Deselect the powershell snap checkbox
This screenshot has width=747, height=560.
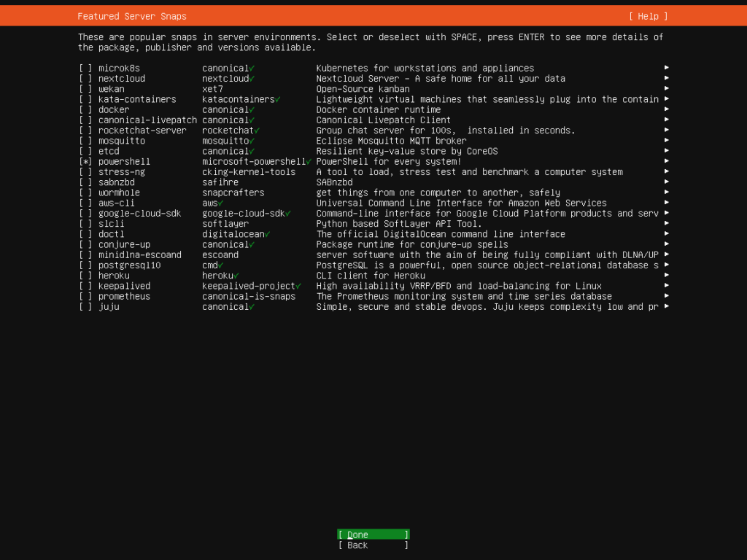point(86,161)
